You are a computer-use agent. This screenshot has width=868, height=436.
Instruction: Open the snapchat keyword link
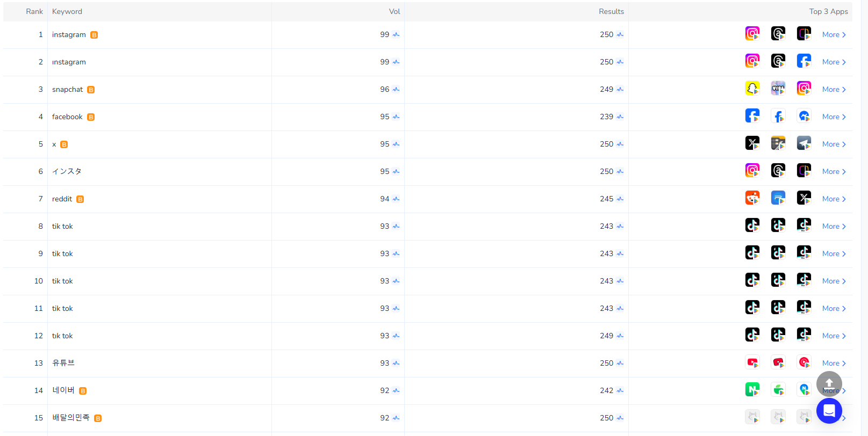point(68,90)
